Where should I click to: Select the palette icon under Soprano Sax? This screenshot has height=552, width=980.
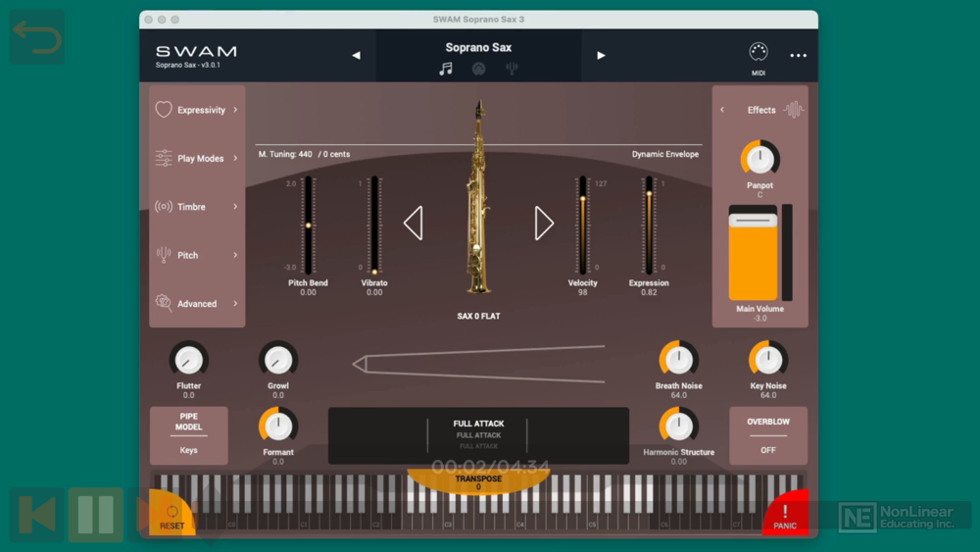coord(479,69)
